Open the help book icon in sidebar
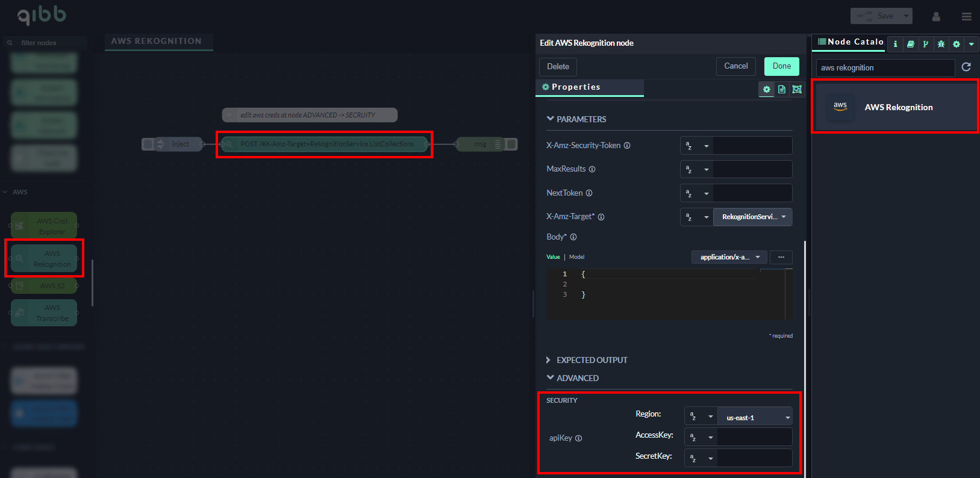The height and width of the screenshot is (478, 980). 910,44
